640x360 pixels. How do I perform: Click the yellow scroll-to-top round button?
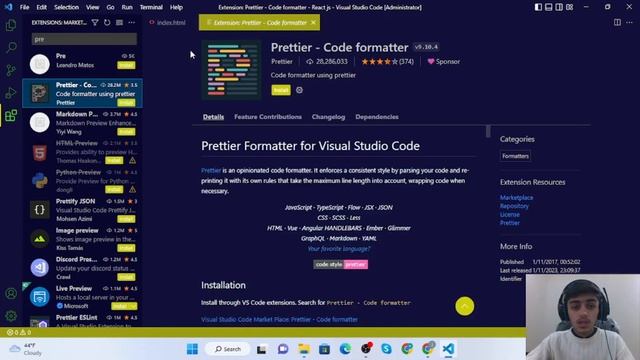pyautogui.click(x=464, y=306)
